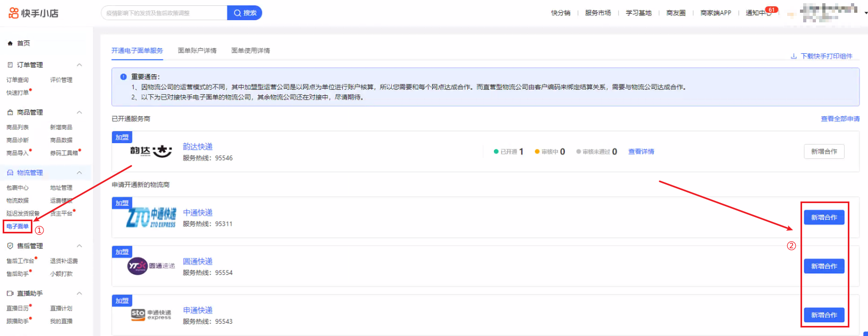This screenshot has height=336, width=868.
Task: Collapse the 订单管理 menu section
Action: tap(79, 65)
